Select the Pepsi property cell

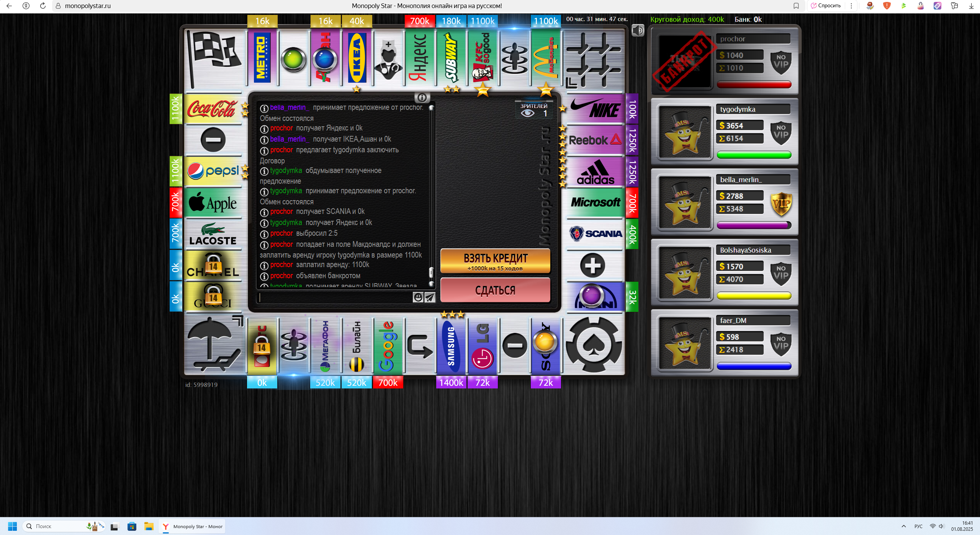coord(213,171)
